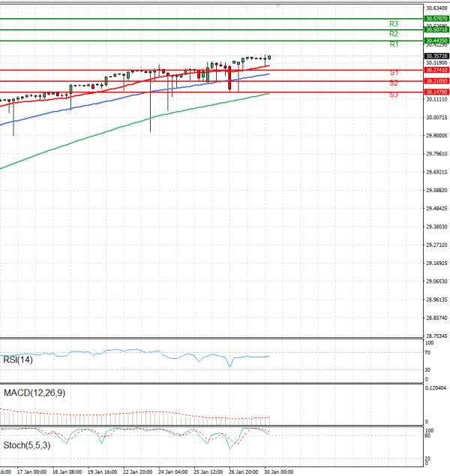
Task: Click the 0.120404 MACD scale value
Action: (436, 388)
